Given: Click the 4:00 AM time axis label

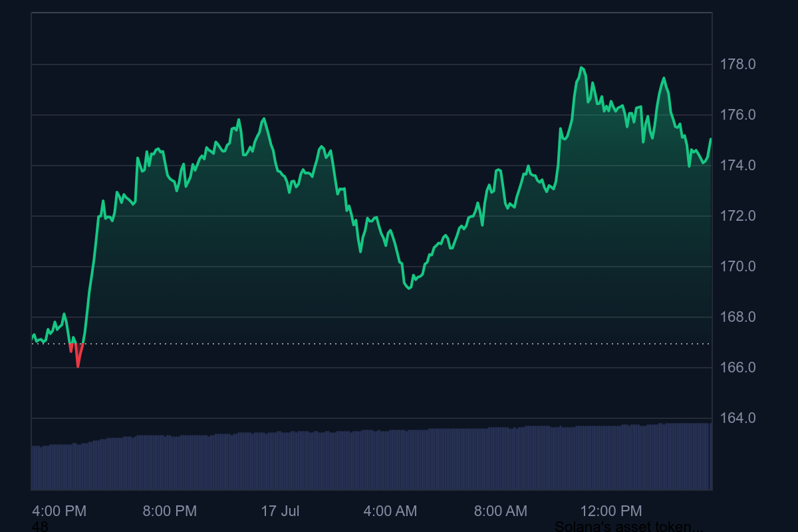Looking at the screenshot, I should click(x=390, y=511).
